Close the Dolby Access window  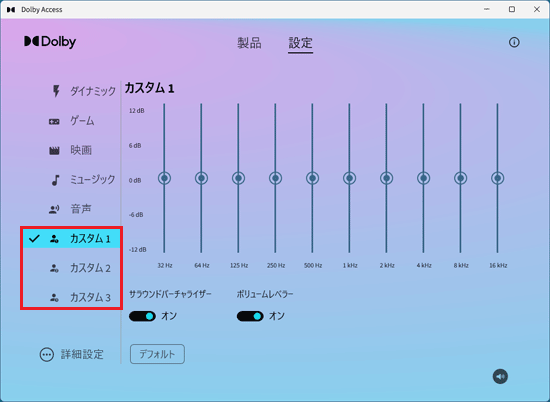[x=537, y=9]
